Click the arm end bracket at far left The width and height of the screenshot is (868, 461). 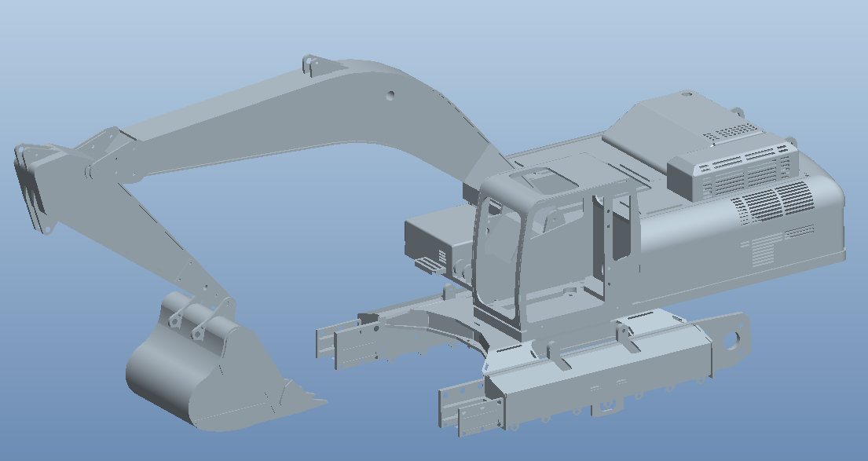(x=31, y=188)
